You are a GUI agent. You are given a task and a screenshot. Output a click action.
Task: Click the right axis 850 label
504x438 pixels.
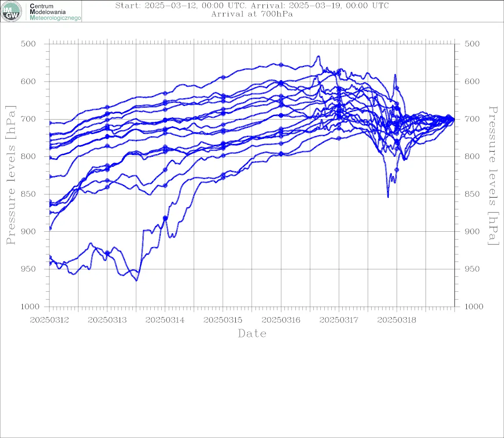point(472,194)
